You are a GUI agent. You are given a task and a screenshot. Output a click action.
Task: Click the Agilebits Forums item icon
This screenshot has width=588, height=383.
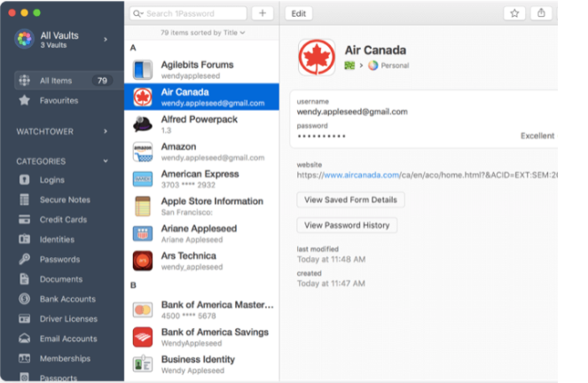(143, 70)
